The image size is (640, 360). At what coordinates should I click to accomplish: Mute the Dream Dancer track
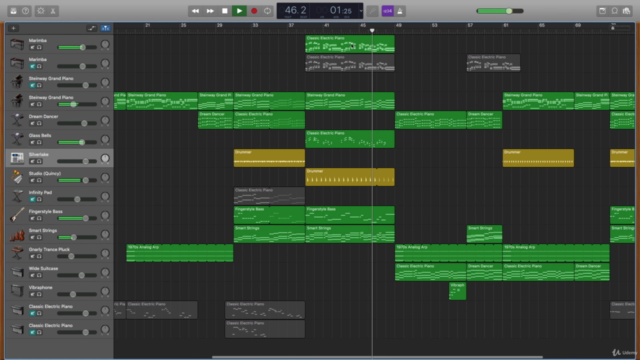(x=32, y=123)
